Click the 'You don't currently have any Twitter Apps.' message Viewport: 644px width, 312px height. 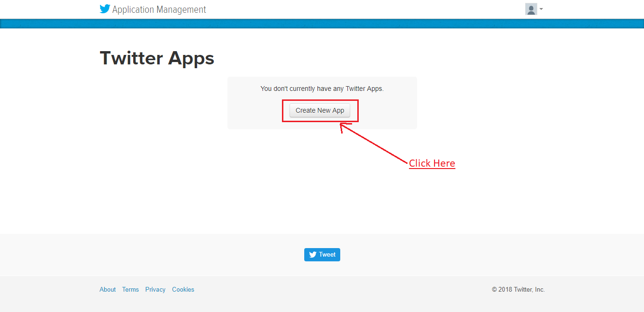point(322,89)
